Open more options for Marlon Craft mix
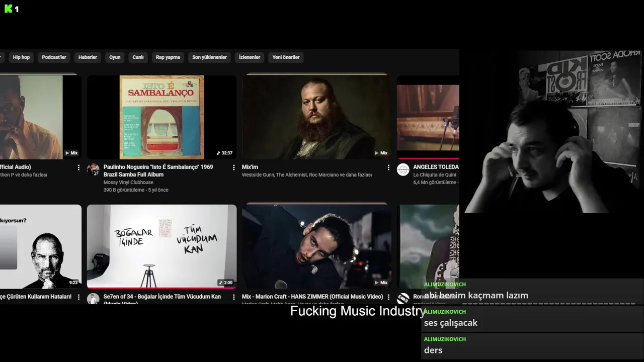The width and height of the screenshot is (644, 362). coord(388,297)
